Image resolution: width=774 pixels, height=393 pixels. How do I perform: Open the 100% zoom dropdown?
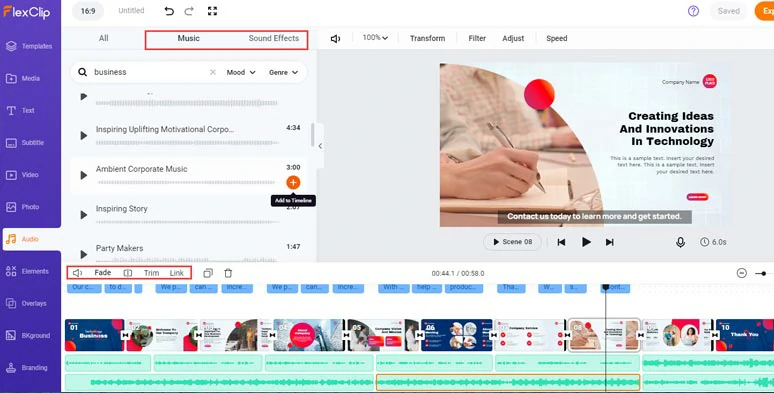pyautogui.click(x=375, y=38)
